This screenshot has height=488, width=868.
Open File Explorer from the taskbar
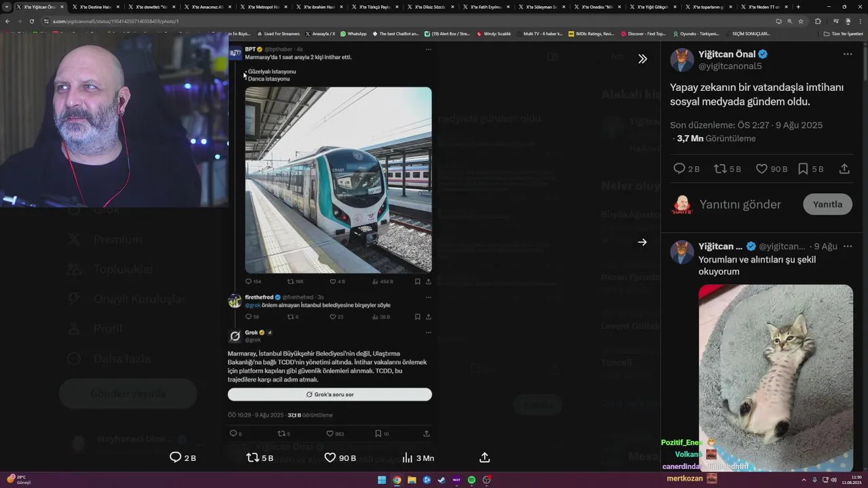(412, 480)
